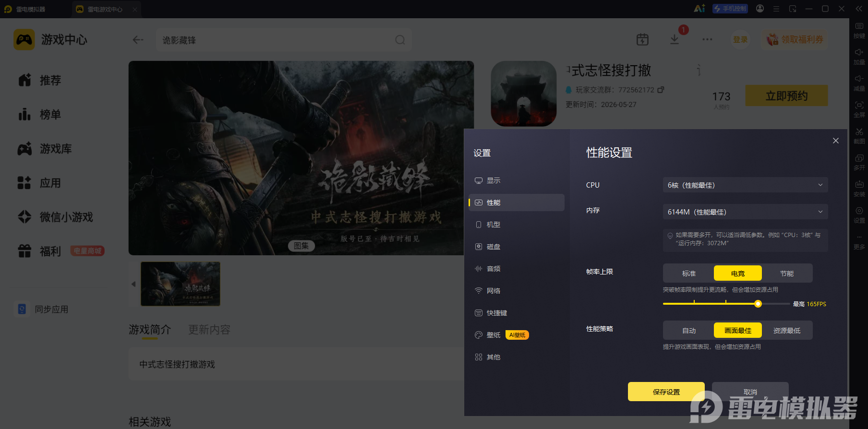Show the previous screenshot with the carousel arrow

(x=133, y=284)
